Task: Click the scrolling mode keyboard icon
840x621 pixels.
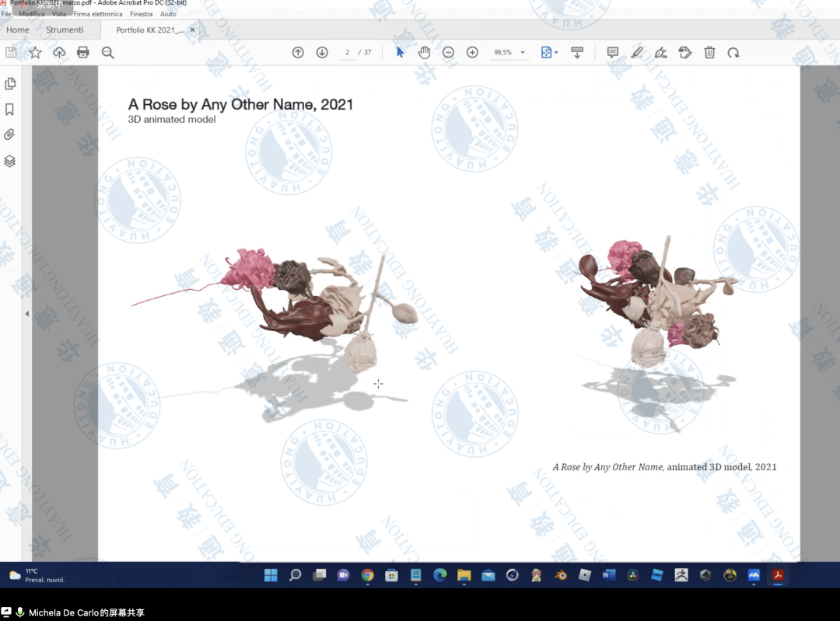Action: pos(577,53)
